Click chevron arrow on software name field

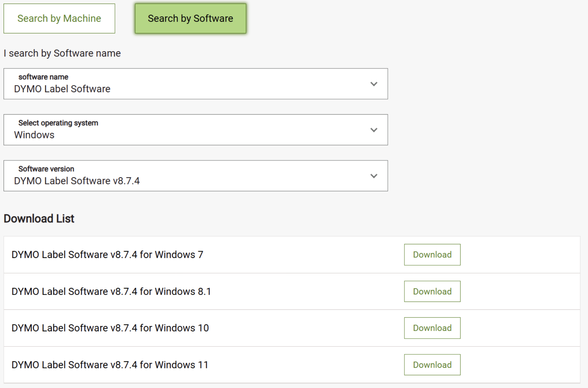coord(374,84)
